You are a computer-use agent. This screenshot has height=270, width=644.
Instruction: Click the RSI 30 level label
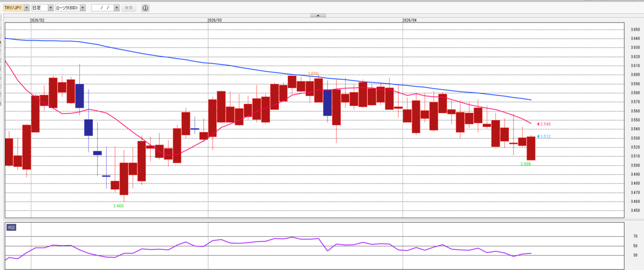(x=635, y=255)
